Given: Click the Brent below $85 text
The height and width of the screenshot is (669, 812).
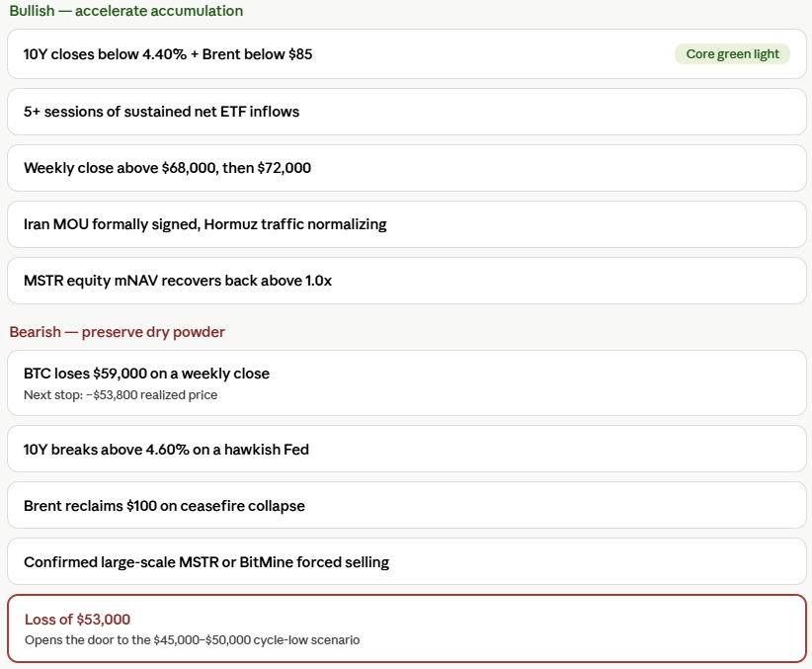Looking at the screenshot, I should [257, 54].
